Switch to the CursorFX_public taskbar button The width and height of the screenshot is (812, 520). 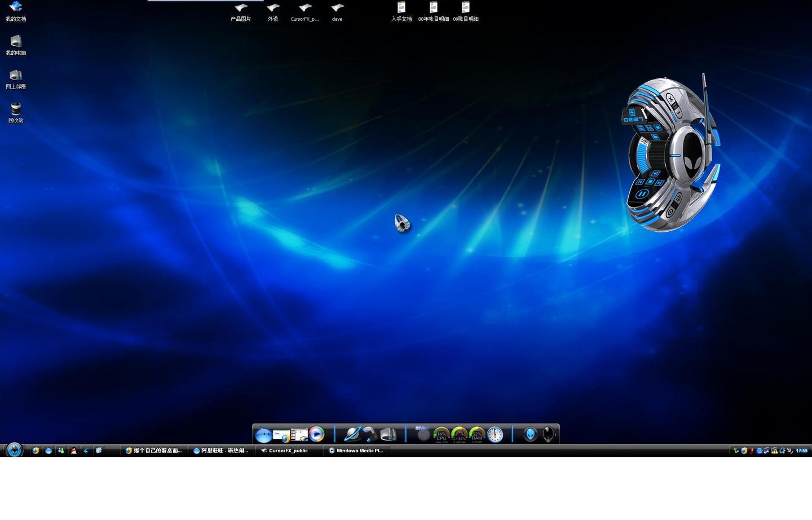pyautogui.click(x=289, y=451)
